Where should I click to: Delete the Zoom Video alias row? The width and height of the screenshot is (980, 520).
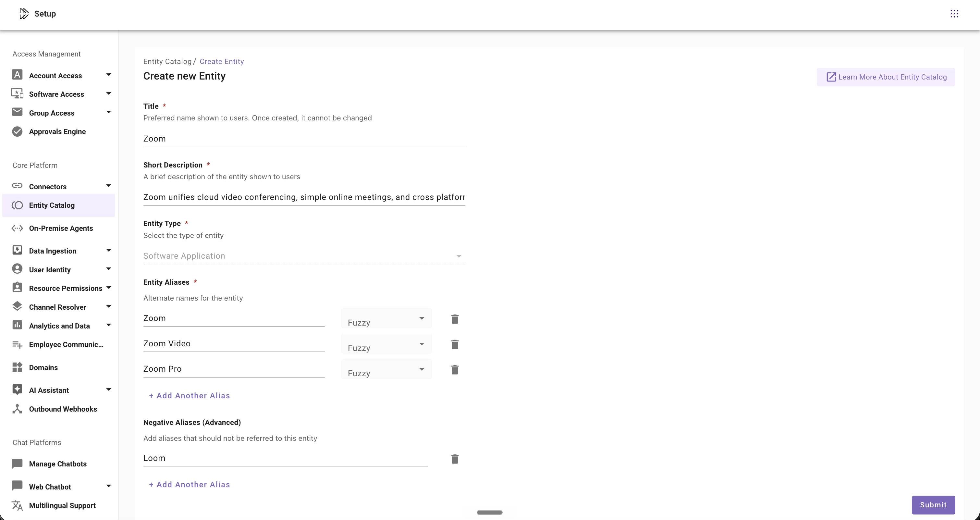click(455, 344)
